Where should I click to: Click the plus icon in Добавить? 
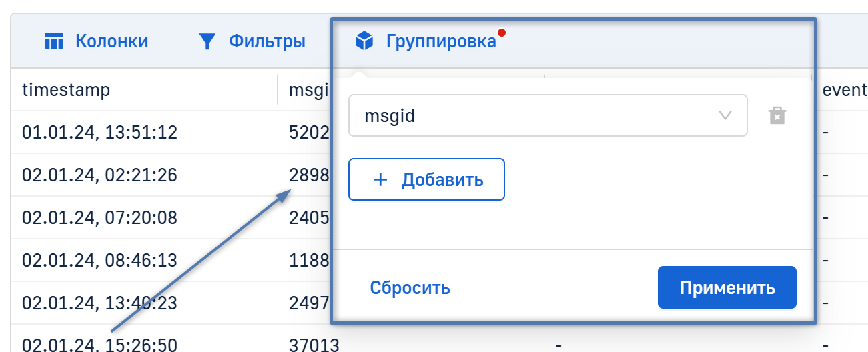point(380,179)
